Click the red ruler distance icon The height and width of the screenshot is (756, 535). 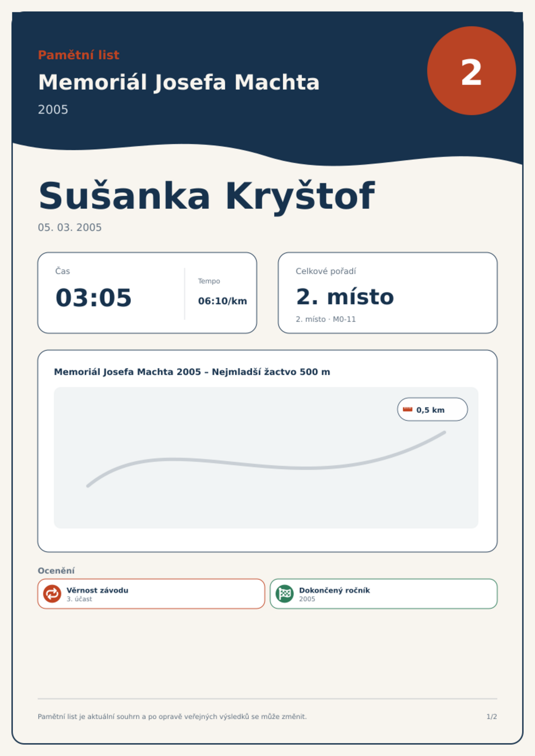tap(407, 409)
